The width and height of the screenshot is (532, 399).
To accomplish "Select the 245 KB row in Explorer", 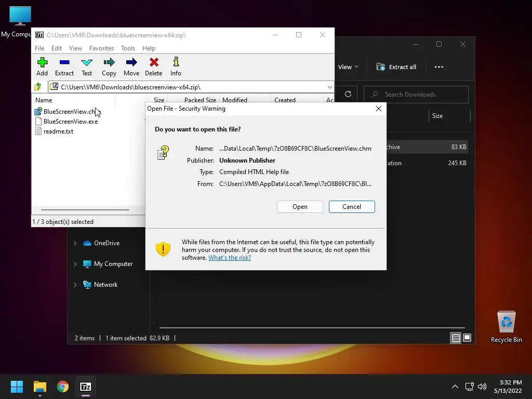I will tap(428, 163).
